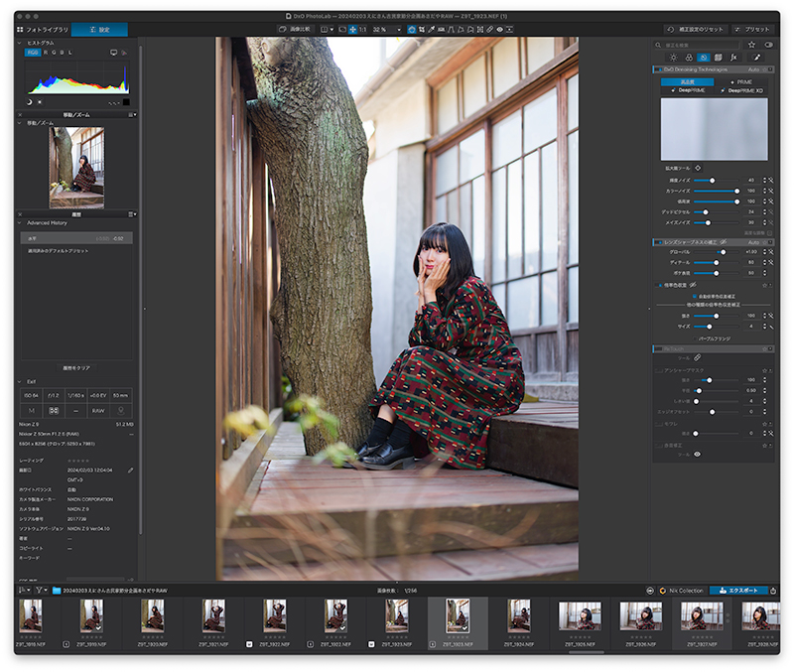Activate the horizon leveling tool

click(442, 30)
